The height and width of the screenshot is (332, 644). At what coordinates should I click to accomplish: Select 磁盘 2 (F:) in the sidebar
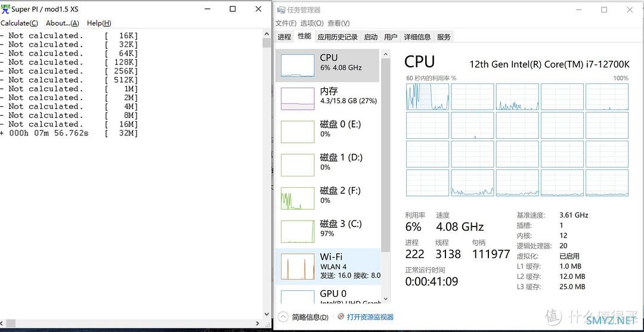click(x=327, y=198)
